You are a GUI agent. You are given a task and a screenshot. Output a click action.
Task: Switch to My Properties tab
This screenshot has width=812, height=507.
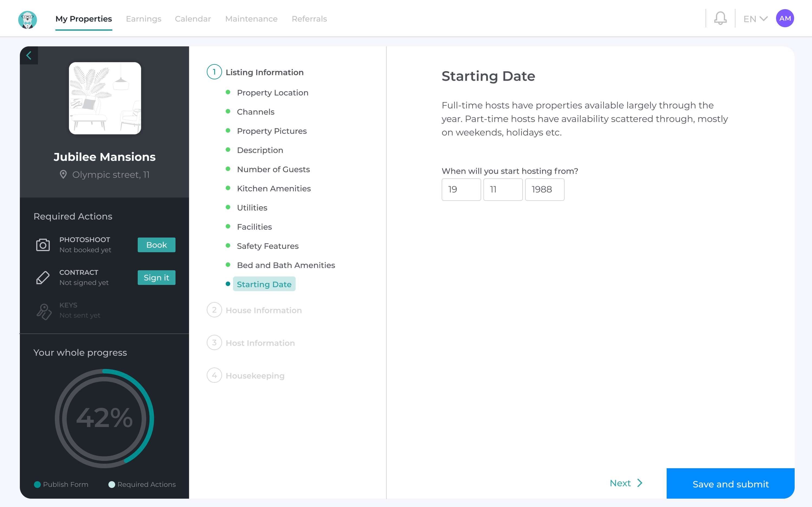click(x=83, y=19)
